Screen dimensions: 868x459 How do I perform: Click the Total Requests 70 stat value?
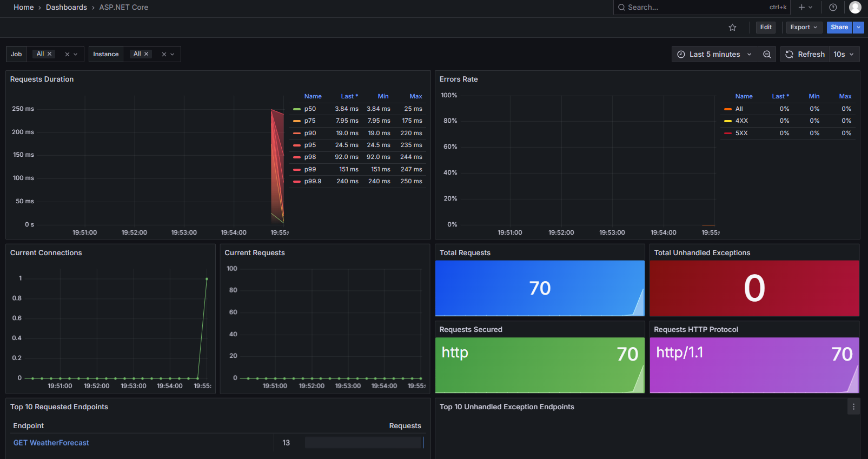(x=540, y=288)
